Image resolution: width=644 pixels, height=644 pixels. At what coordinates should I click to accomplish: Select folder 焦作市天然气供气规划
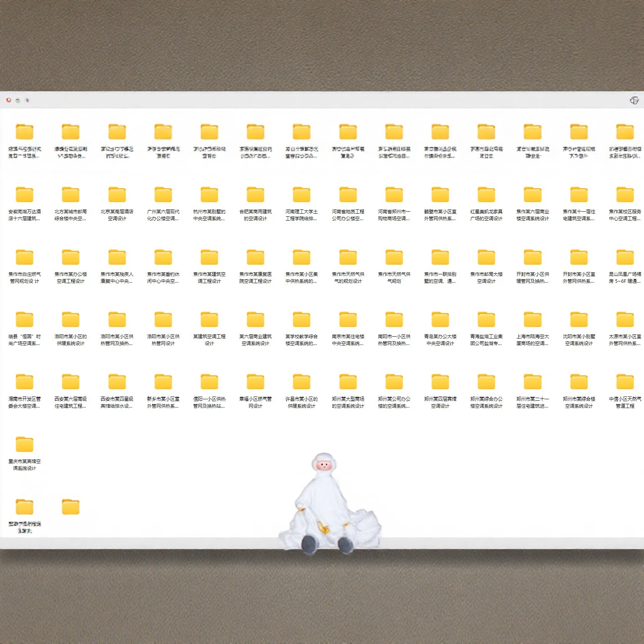394,257
